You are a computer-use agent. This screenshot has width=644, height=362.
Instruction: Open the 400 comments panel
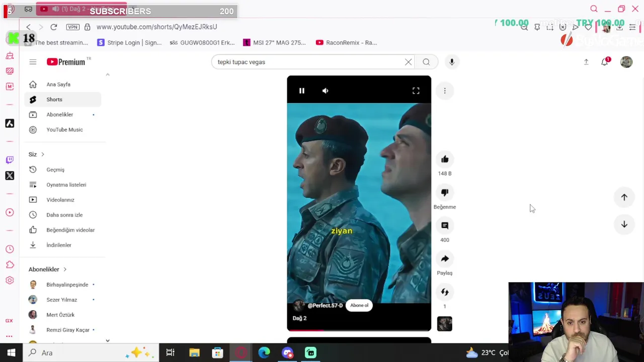pos(445,226)
